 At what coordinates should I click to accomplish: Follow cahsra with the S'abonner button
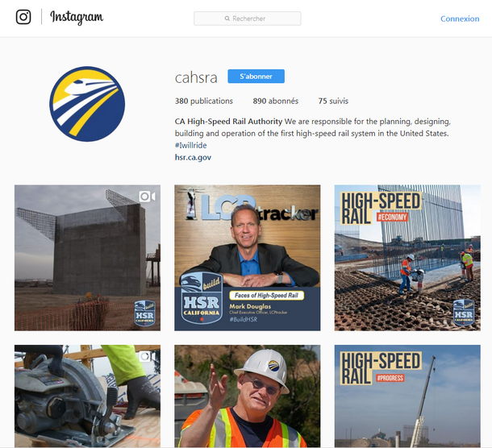(256, 77)
